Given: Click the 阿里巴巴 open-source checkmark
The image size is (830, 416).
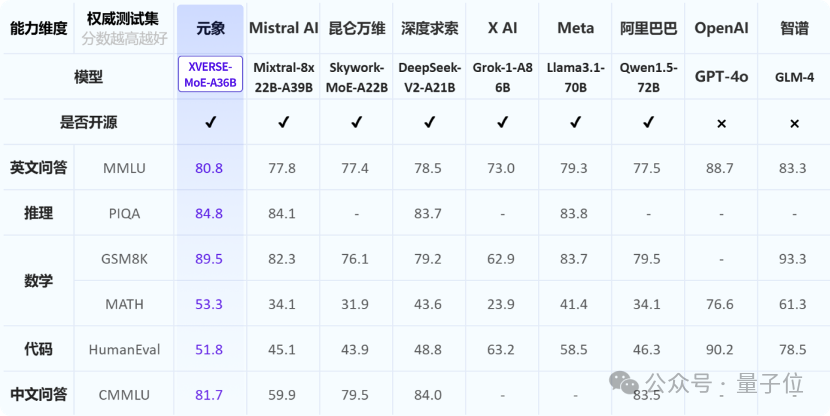Looking at the screenshot, I should (x=648, y=123).
